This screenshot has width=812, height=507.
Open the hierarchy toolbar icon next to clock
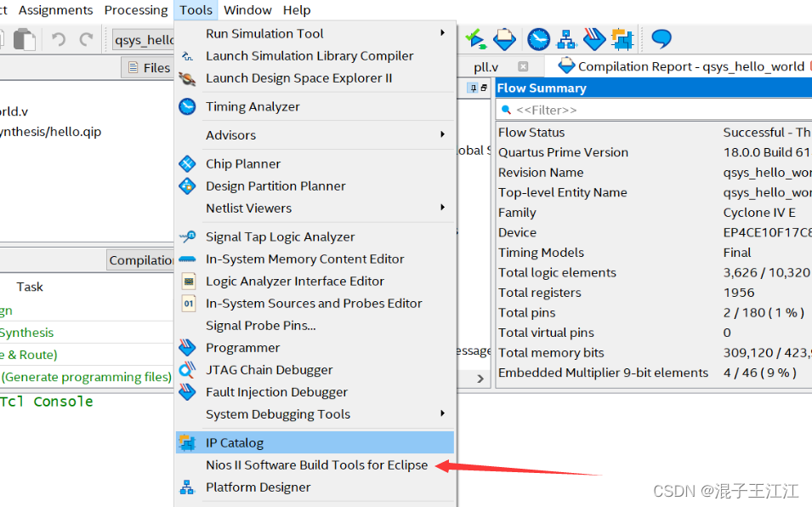[x=566, y=39]
